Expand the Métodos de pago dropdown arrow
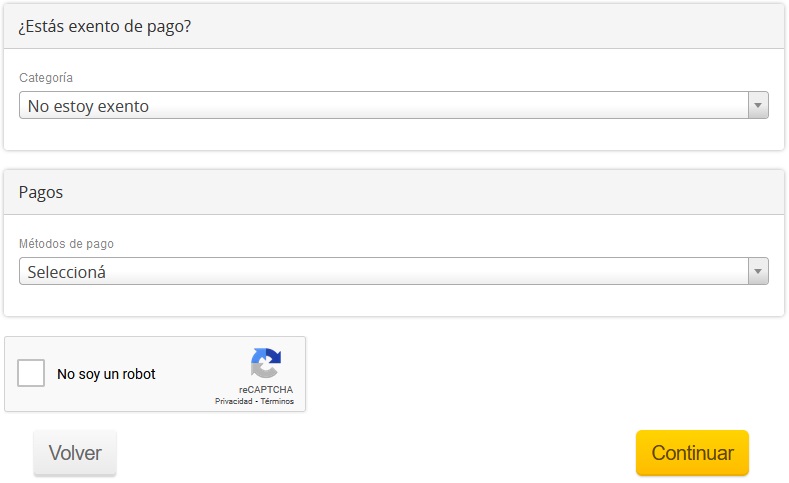This screenshot has height=483, width=789. pos(758,271)
